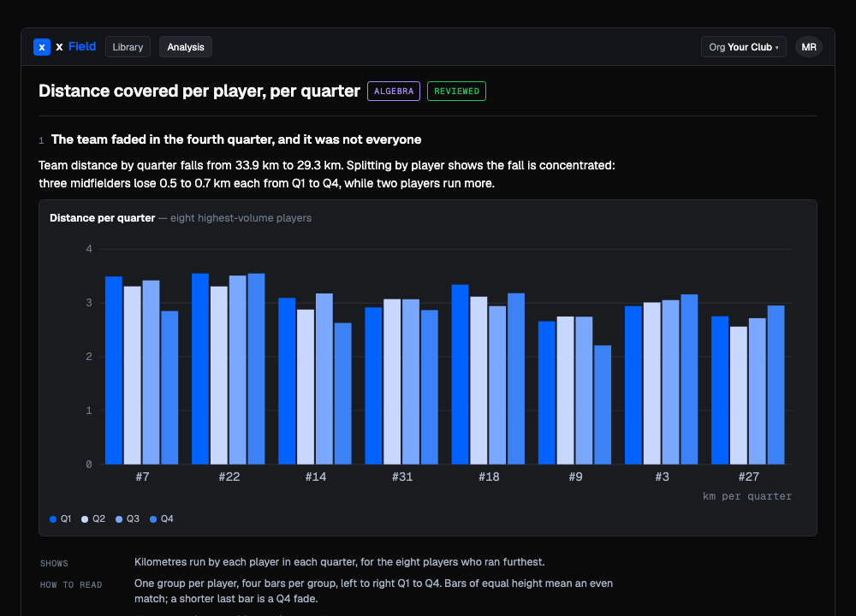Select player #7 Q1 bar

tap(114, 370)
